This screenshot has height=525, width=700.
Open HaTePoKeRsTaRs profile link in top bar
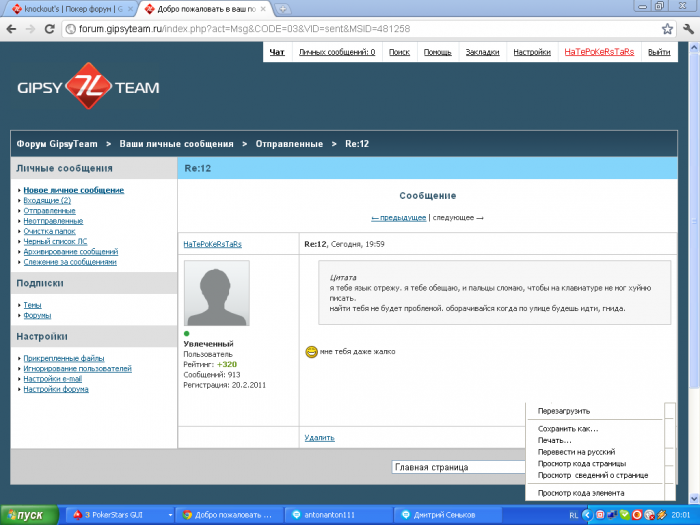coord(599,52)
